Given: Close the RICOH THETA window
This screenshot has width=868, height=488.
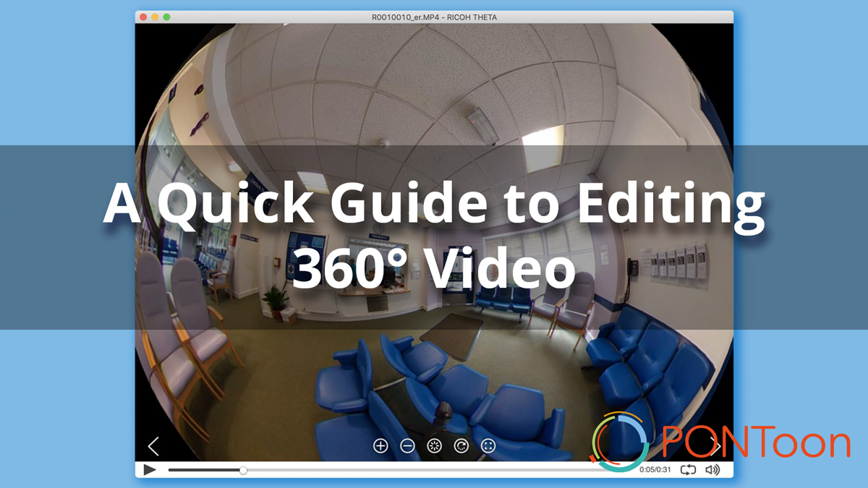Looking at the screenshot, I should click(x=143, y=17).
